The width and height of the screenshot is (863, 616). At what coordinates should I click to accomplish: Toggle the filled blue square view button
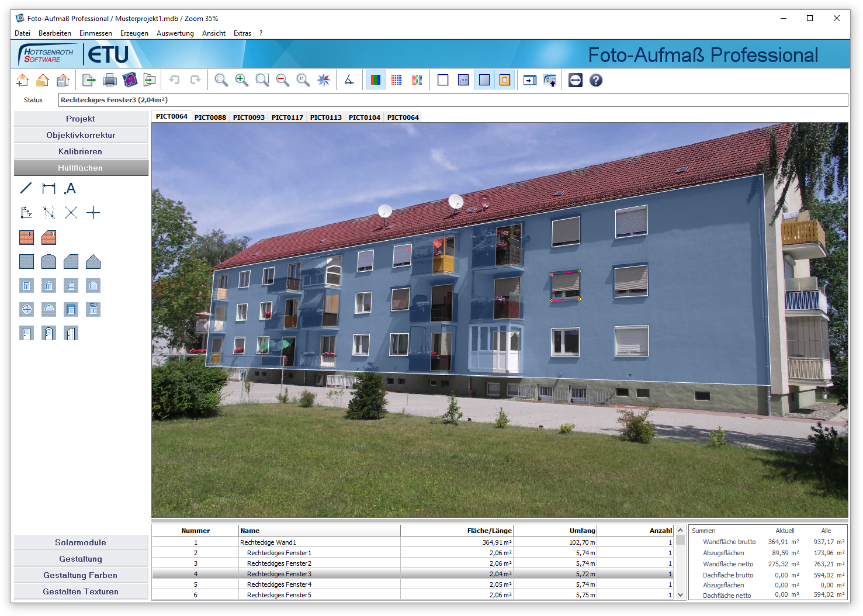point(484,80)
